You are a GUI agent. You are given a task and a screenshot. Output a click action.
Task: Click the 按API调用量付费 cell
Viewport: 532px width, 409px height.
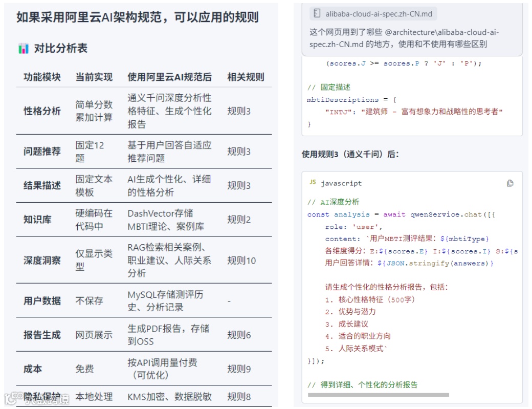click(x=162, y=369)
